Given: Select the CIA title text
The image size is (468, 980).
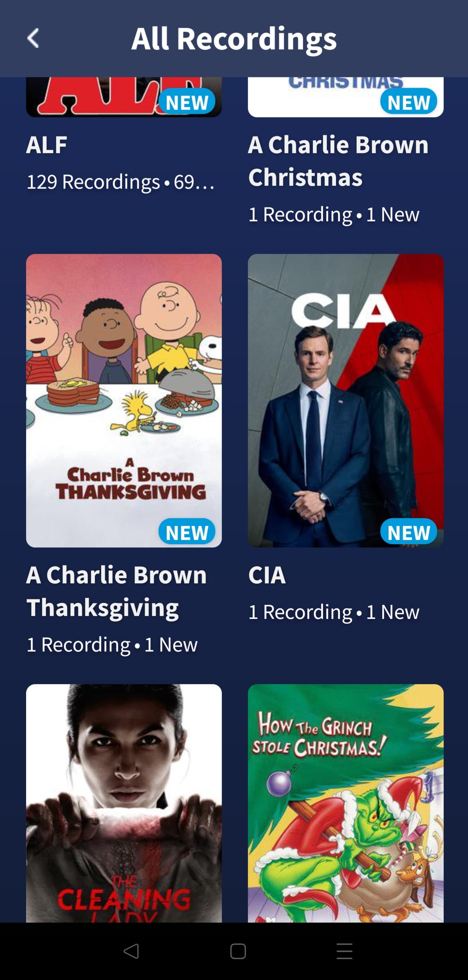Looking at the screenshot, I should (x=267, y=575).
